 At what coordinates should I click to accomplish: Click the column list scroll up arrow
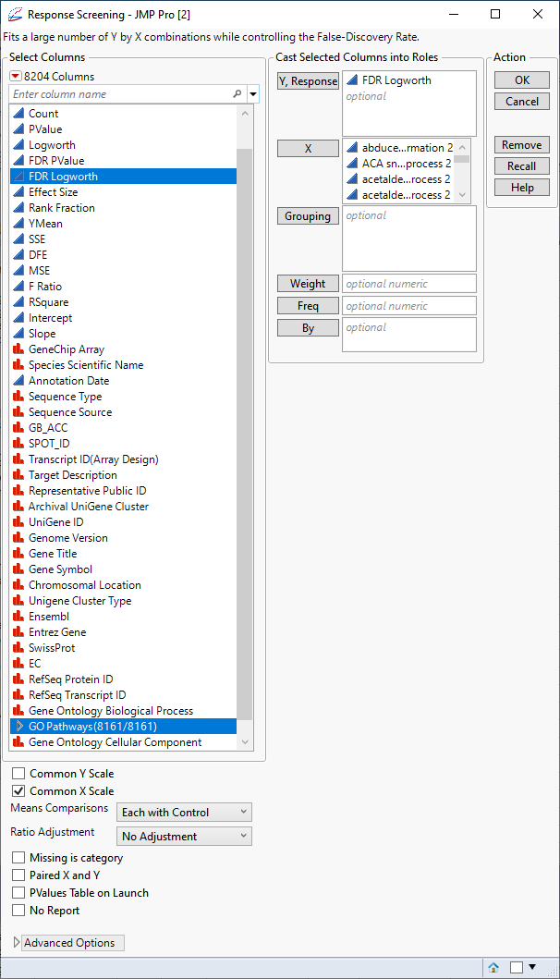click(245, 114)
